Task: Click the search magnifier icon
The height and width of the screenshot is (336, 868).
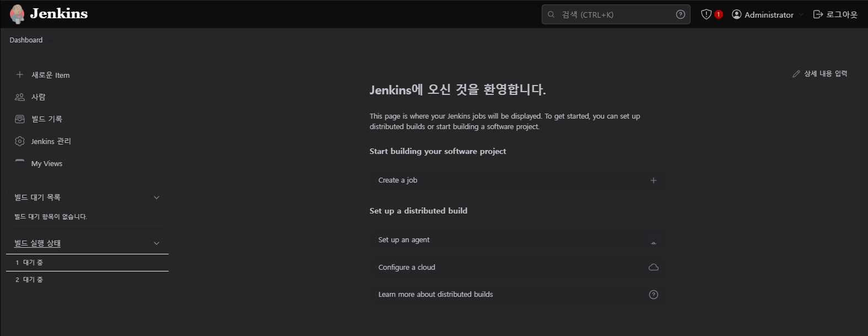Action: 551,14
